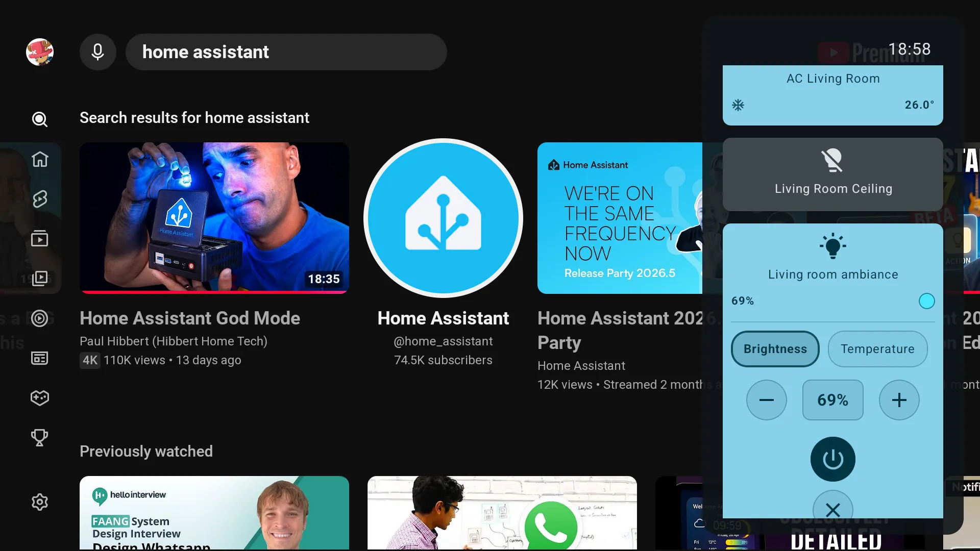This screenshot has height=551, width=980.
Task: Open the WhatsApp whiteboard video thumbnail
Action: 502,513
